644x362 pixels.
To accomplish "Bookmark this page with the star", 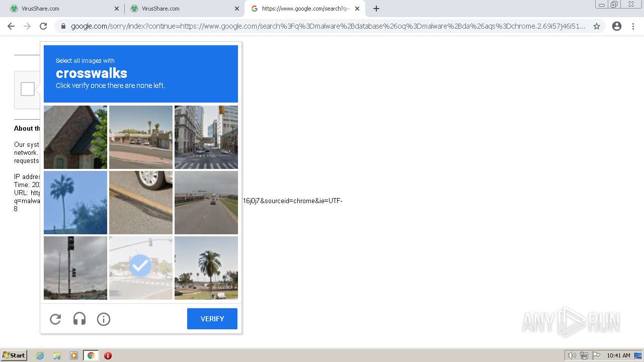I will tap(597, 26).
